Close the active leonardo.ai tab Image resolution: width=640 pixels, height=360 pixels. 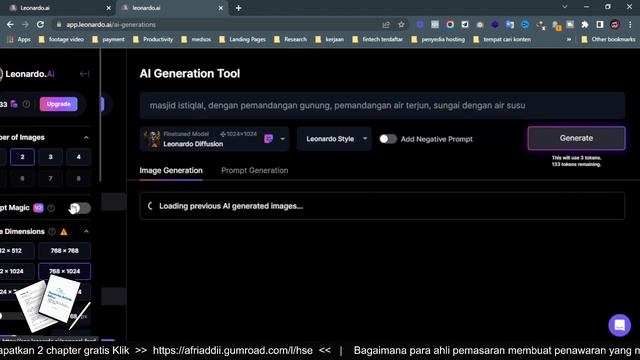point(220,8)
